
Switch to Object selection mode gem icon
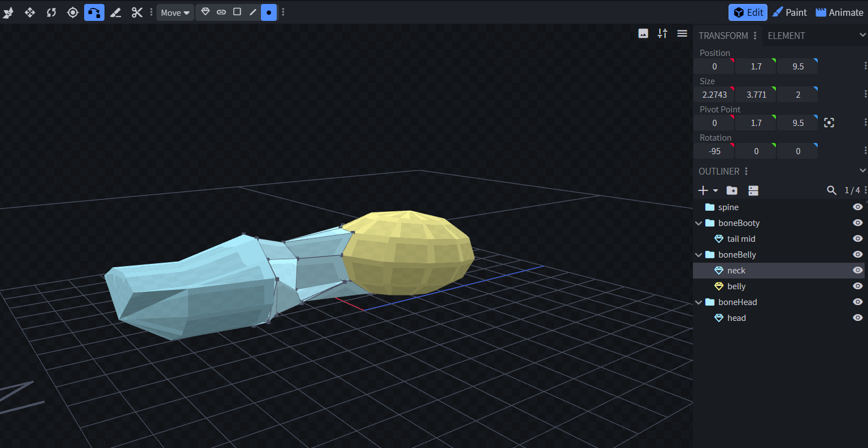pos(206,12)
